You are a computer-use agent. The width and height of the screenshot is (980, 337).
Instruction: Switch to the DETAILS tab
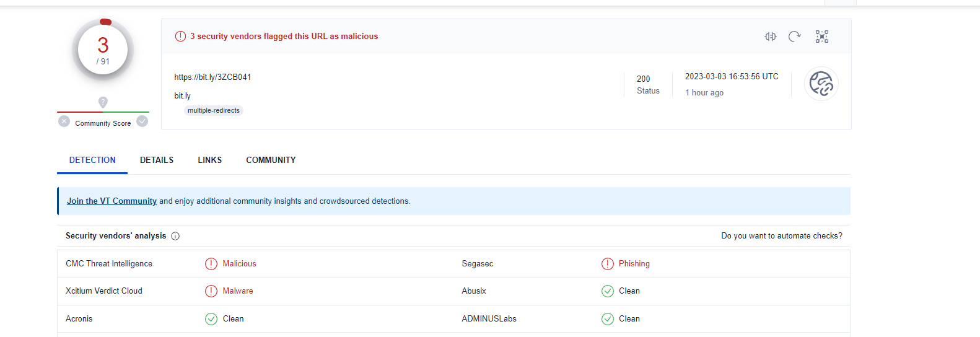[x=157, y=160]
